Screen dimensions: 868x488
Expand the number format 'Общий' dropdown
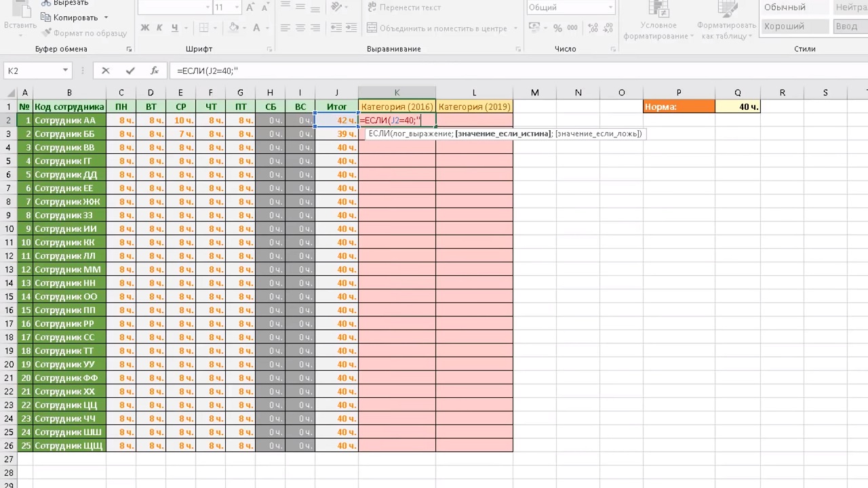610,7
